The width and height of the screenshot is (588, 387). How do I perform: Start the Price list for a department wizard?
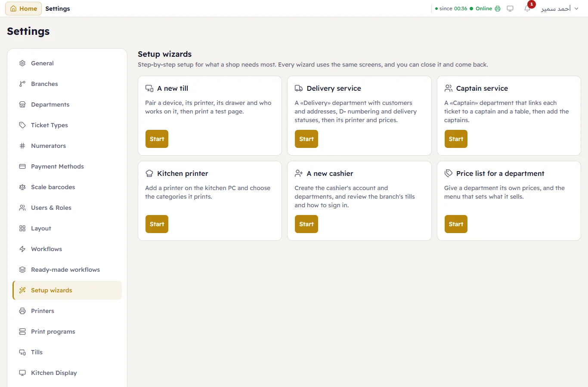[x=456, y=224]
